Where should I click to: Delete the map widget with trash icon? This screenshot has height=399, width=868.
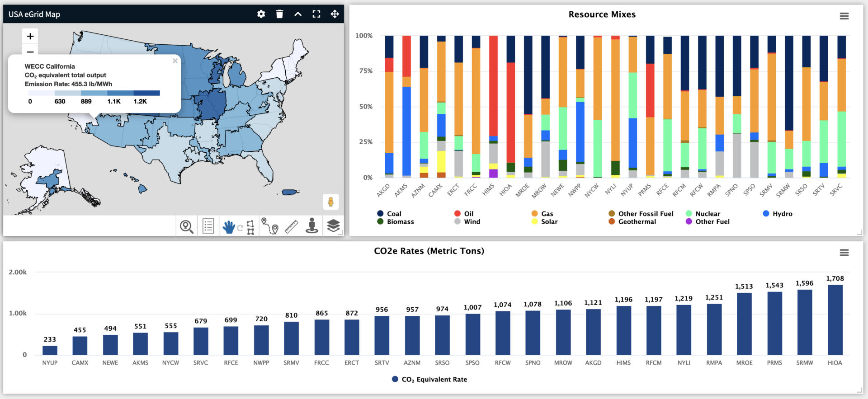click(x=279, y=14)
